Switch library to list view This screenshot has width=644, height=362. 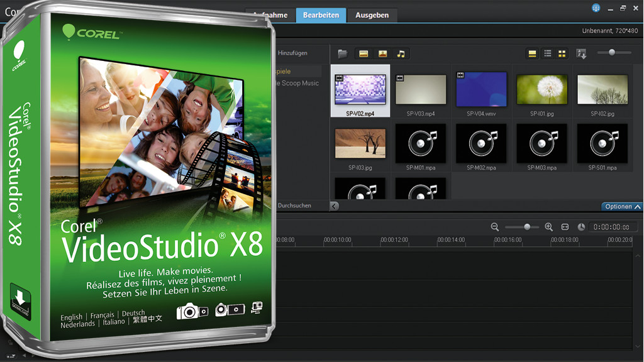548,54
